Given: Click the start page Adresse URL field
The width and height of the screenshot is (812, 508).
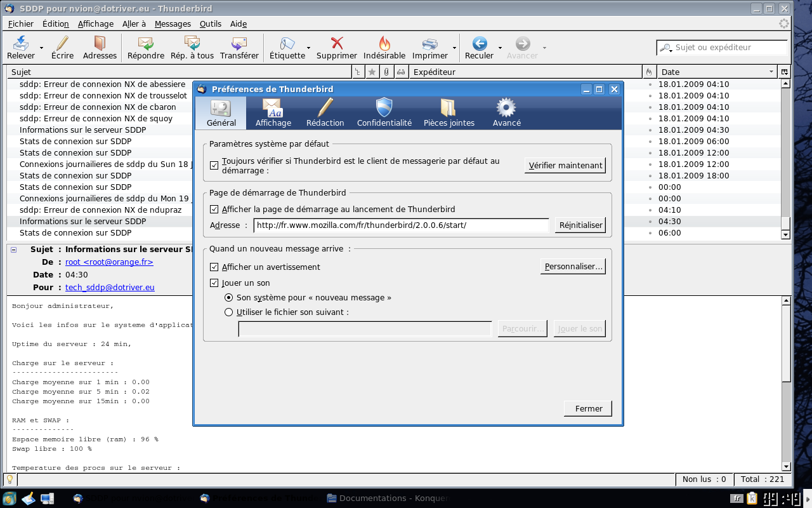Looking at the screenshot, I should (x=401, y=225).
